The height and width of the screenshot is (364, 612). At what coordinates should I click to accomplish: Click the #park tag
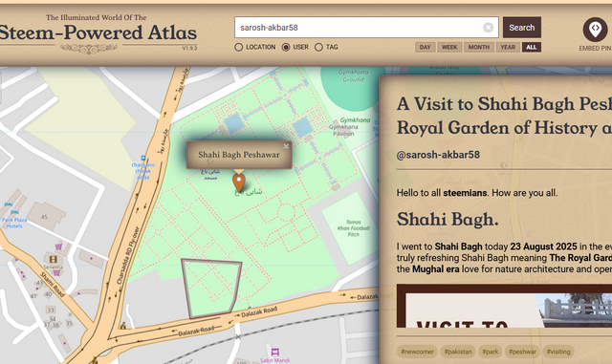(x=491, y=352)
